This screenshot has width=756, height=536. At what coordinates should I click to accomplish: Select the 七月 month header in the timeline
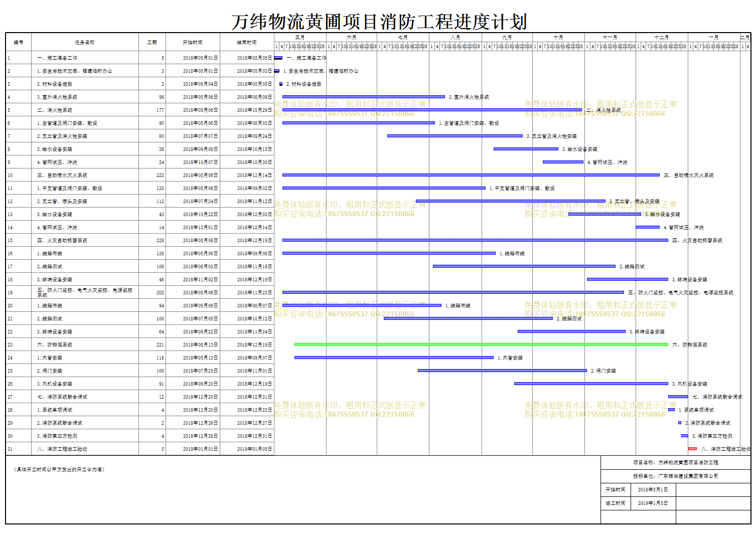pos(403,38)
